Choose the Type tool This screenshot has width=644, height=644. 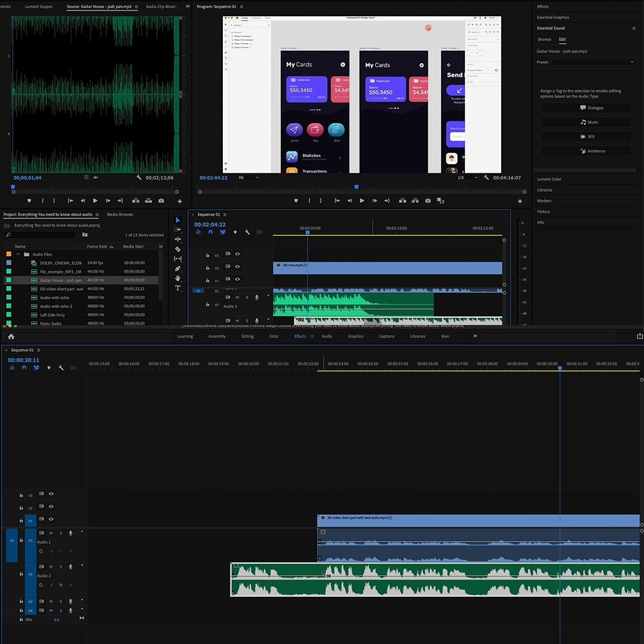pos(178,288)
